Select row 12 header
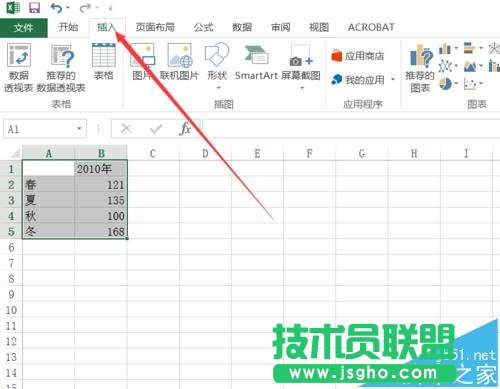The width and height of the screenshot is (500, 389). [x=11, y=341]
